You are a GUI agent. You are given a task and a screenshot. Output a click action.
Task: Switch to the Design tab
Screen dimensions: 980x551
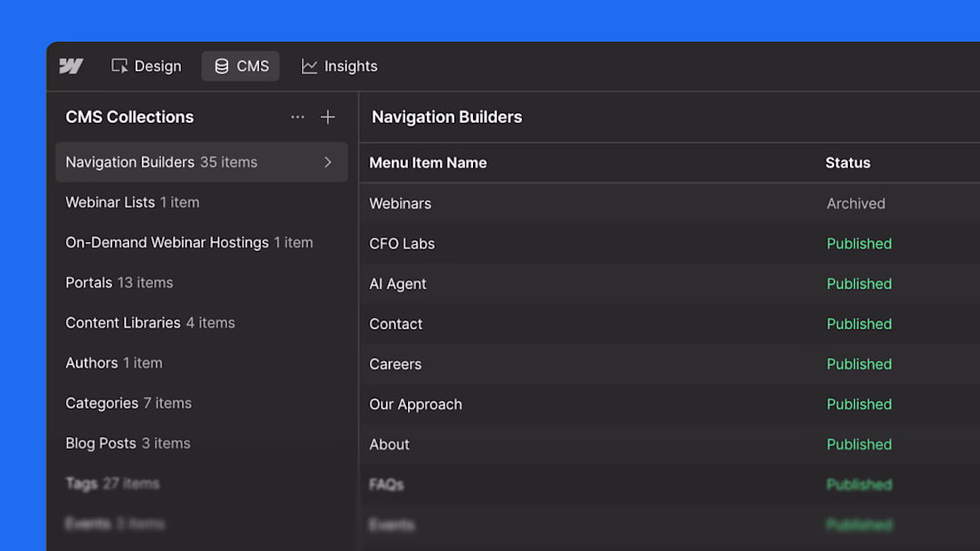(x=146, y=66)
